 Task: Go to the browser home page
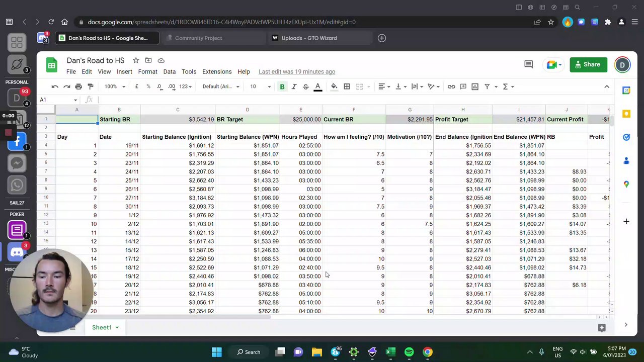click(x=64, y=22)
